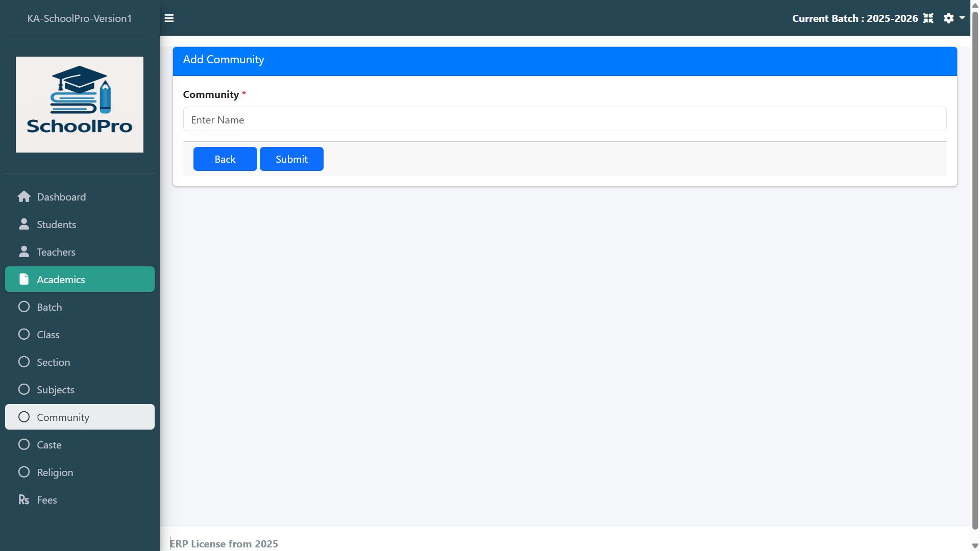Screen dimensions: 980x551
Task: Select the Batch circle item
Action: [24, 307]
